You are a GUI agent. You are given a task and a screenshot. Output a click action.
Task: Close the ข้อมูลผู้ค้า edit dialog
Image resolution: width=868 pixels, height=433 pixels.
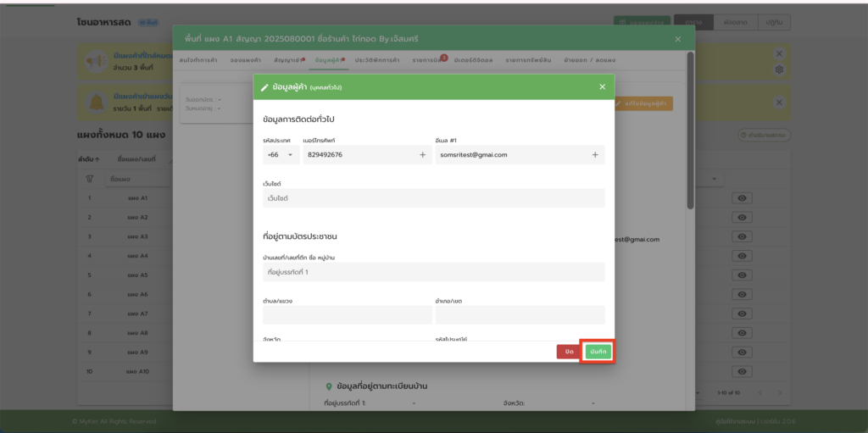[603, 87]
